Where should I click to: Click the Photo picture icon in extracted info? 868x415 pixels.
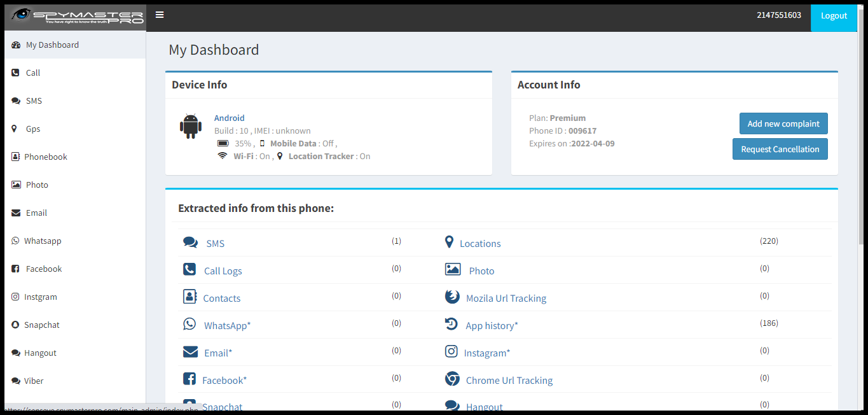click(453, 269)
